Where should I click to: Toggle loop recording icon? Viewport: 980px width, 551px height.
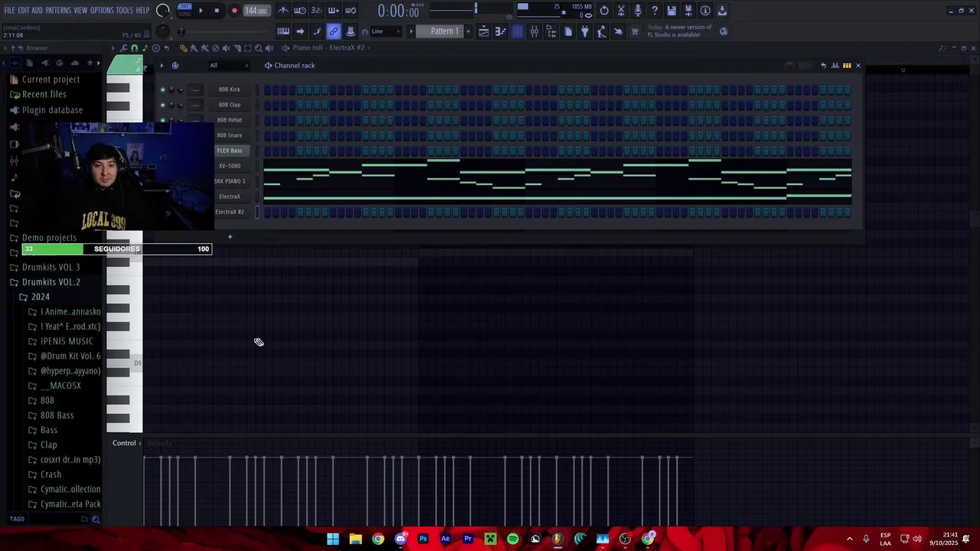coord(350,11)
